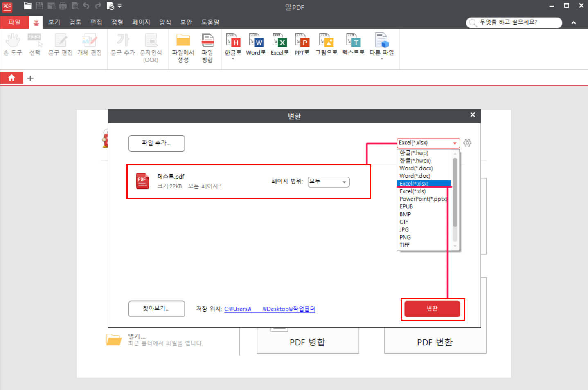The image size is (588, 390).
Task: Open the Excel(*.xlsx) output format combo box
Action: (x=428, y=143)
